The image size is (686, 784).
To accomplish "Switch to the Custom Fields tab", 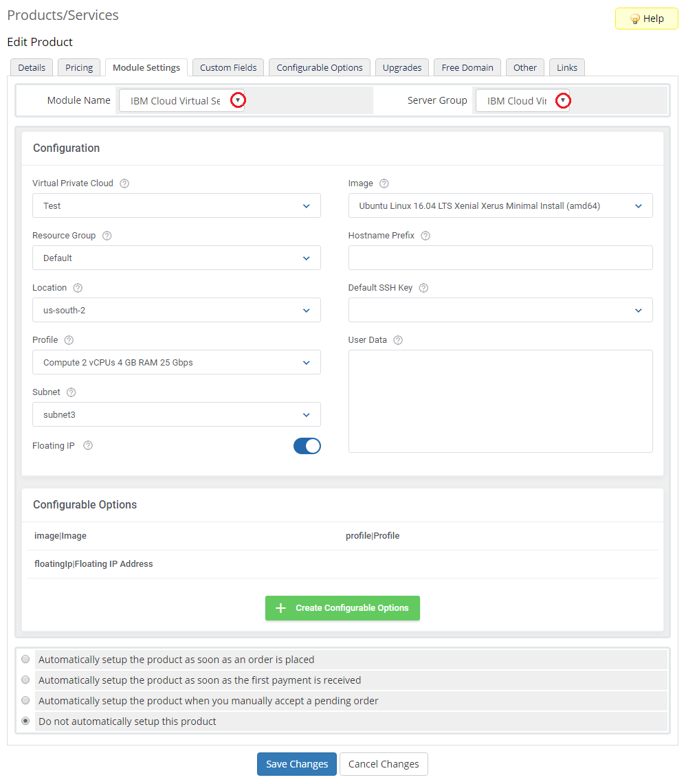I will point(228,67).
